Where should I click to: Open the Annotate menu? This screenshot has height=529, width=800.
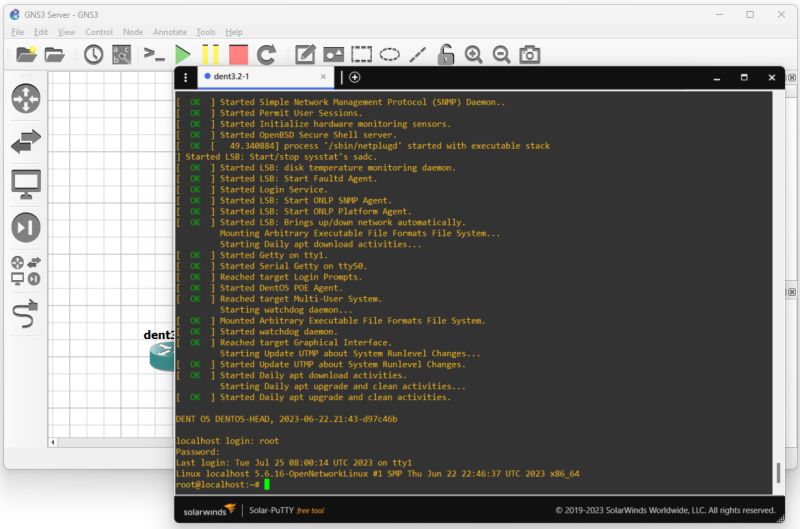(170, 32)
